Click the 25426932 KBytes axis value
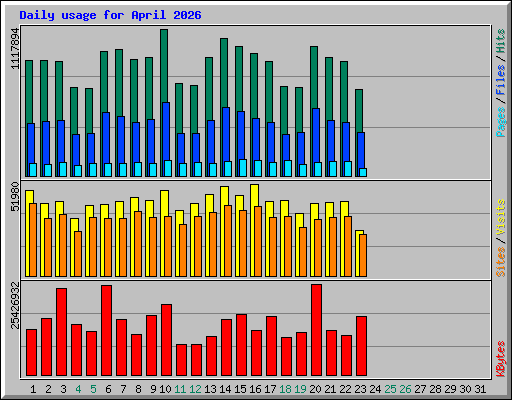Viewport: 512px width, 400px height. 15,305
